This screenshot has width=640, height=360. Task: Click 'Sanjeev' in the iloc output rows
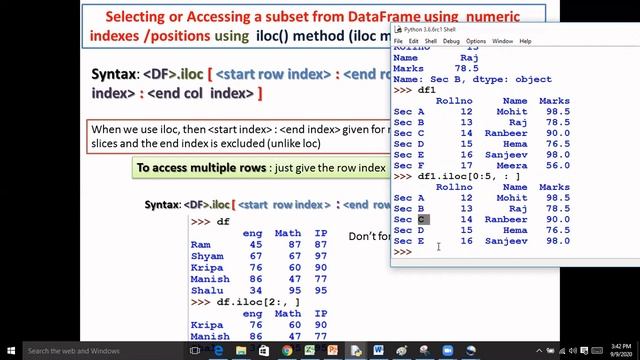point(506,241)
